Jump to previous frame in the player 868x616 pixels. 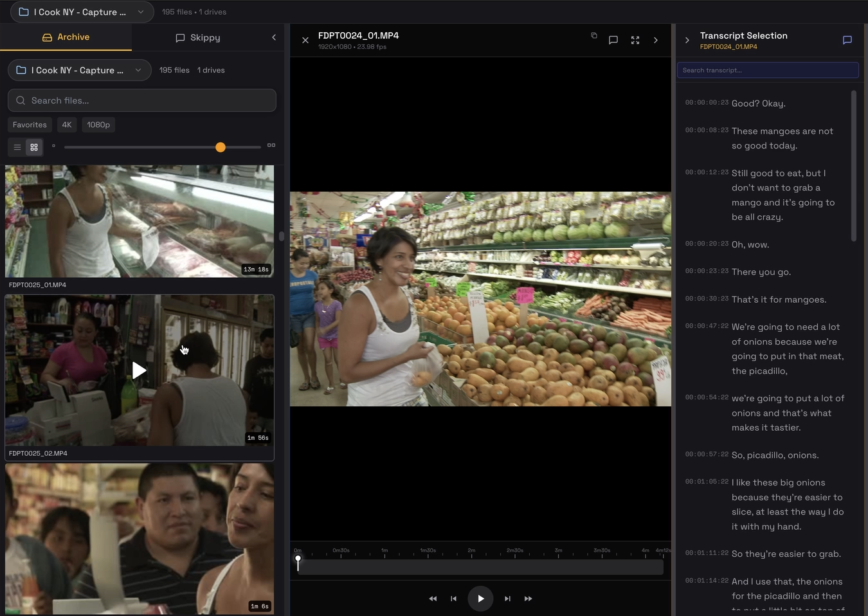[453, 598]
